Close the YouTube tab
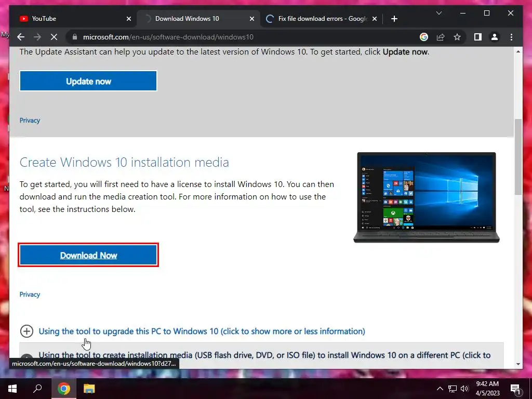Image resolution: width=532 pixels, height=399 pixels. point(129,19)
